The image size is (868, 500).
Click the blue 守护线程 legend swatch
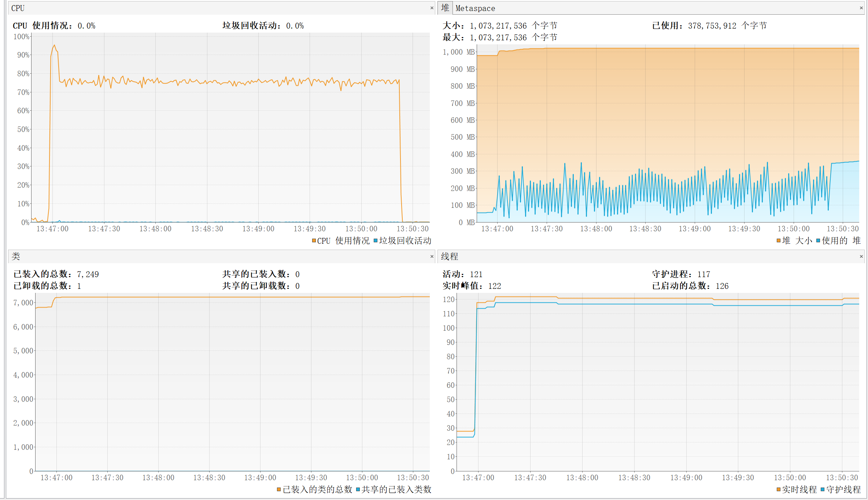tap(823, 489)
